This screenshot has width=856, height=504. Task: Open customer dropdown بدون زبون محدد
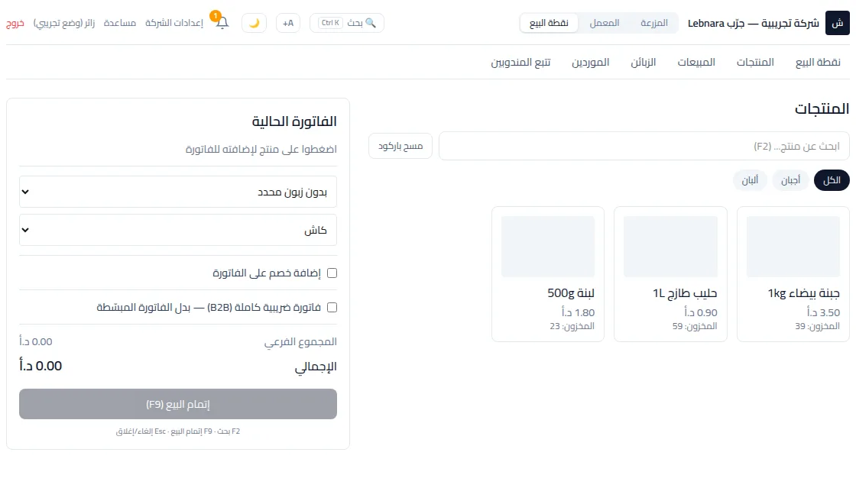(x=178, y=192)
